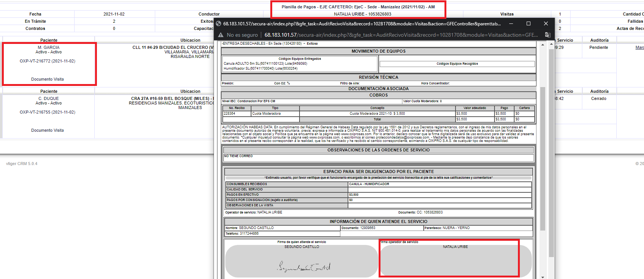The width and height of the screenshot is (644, 279).
Task: Open Documento Visita for C. DUQUE
Action: coord(47,130)
